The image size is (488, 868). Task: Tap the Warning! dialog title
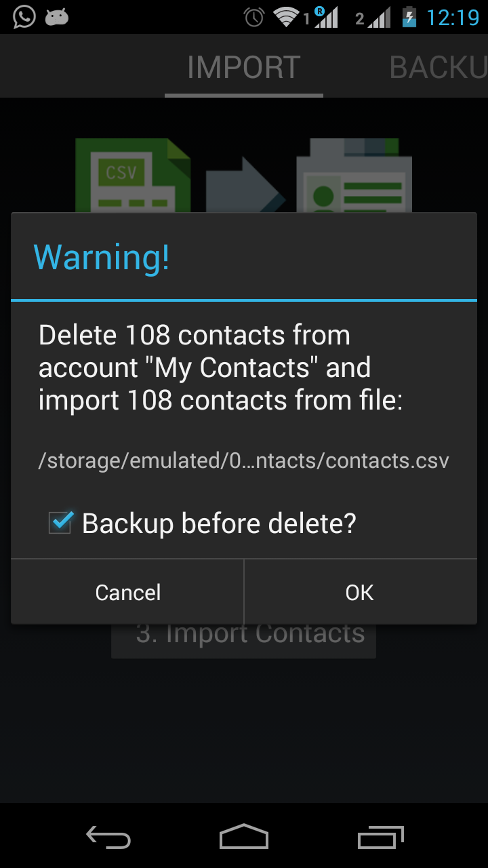[102, 257]
